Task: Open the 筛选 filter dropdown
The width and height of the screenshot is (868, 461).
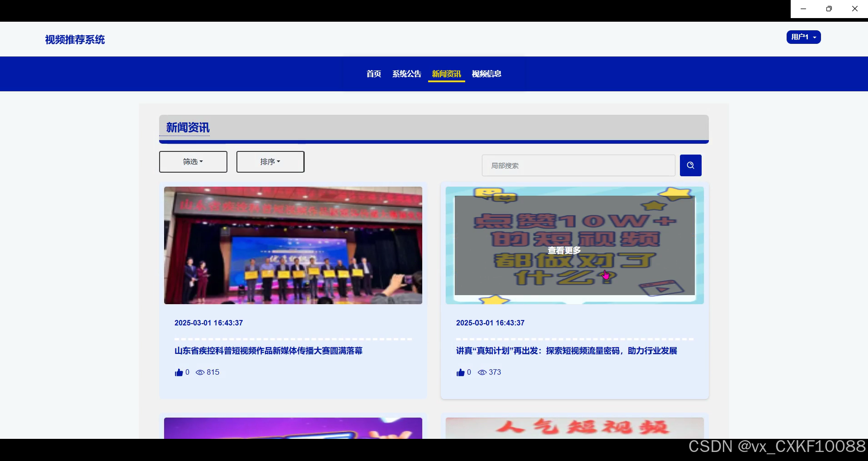Action: pyautogui.click(x=193, y=162)
